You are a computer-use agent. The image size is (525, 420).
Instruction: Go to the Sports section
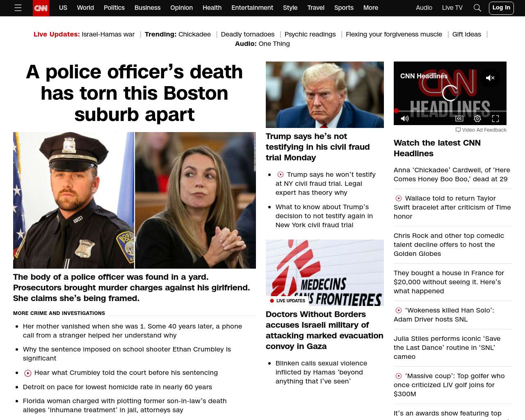pos(344,8)
